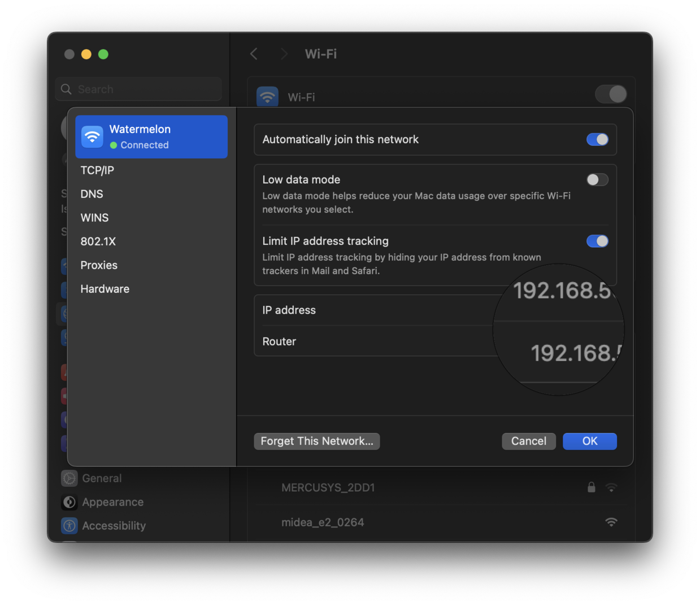This screenshot has height=605, width=700.
Task: Open Appearance settings from the sidebar
Action: tap(112, 502)
